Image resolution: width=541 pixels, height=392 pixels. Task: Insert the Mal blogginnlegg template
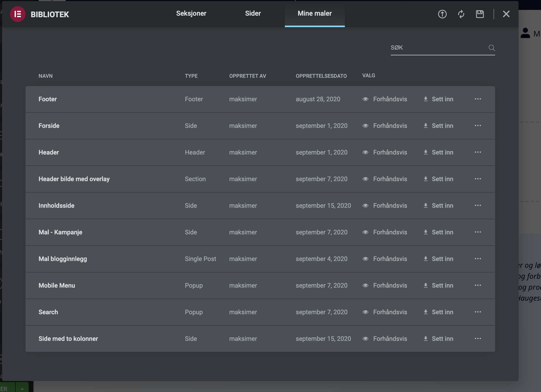point(438,259)
